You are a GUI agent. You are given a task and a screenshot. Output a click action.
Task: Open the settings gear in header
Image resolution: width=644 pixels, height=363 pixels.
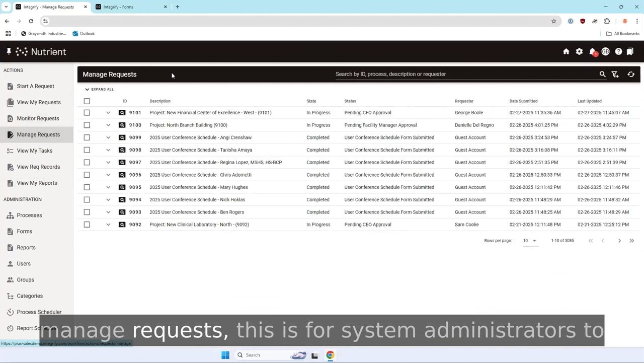coord(579,51)
